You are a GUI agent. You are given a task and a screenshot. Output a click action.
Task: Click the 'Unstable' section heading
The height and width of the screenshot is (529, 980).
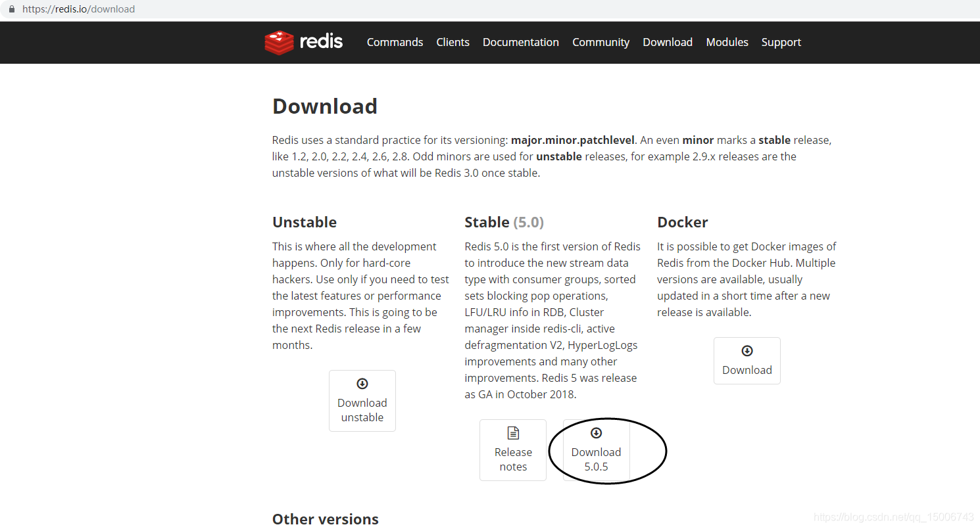coord(305,222)
